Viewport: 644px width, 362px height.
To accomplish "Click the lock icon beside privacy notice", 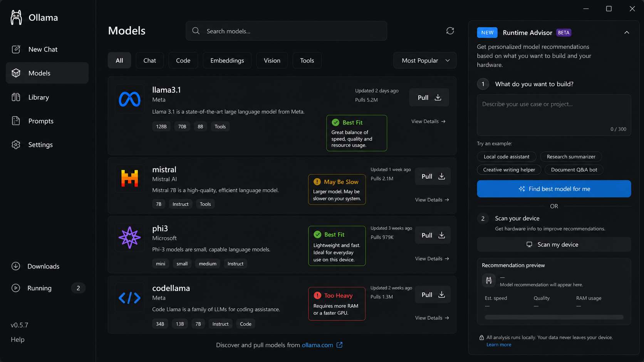I will 481,337.
